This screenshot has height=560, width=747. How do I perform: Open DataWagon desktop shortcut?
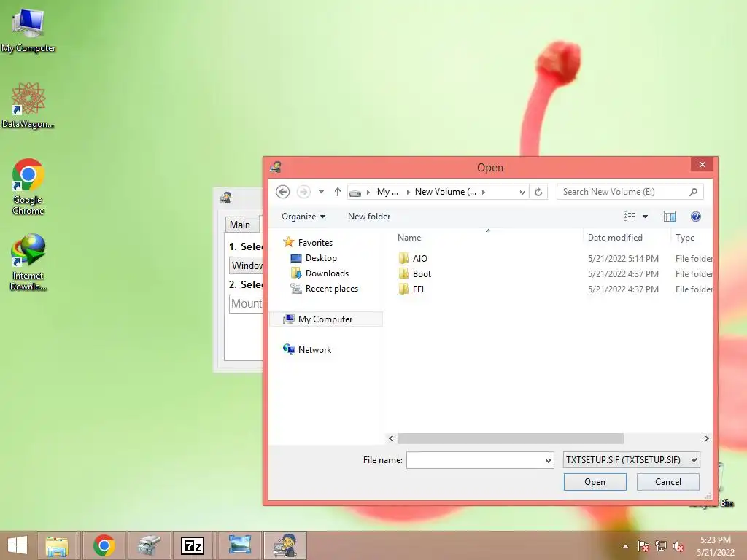(28, 105)
